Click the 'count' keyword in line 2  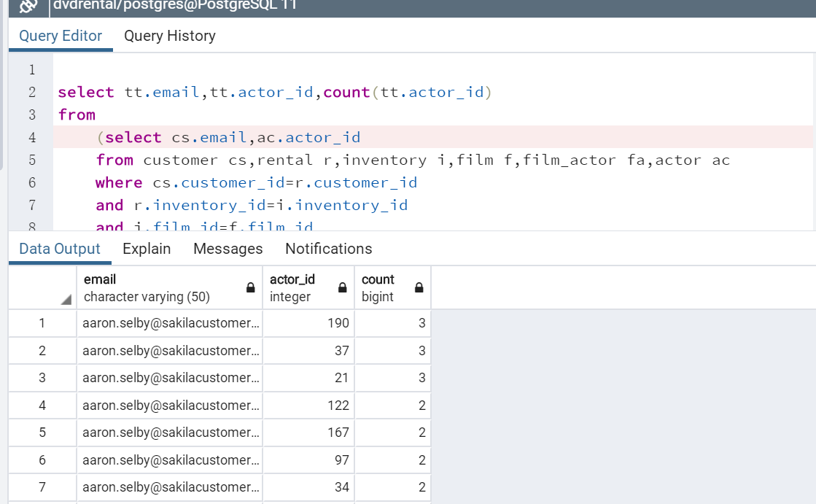[346, 92]
